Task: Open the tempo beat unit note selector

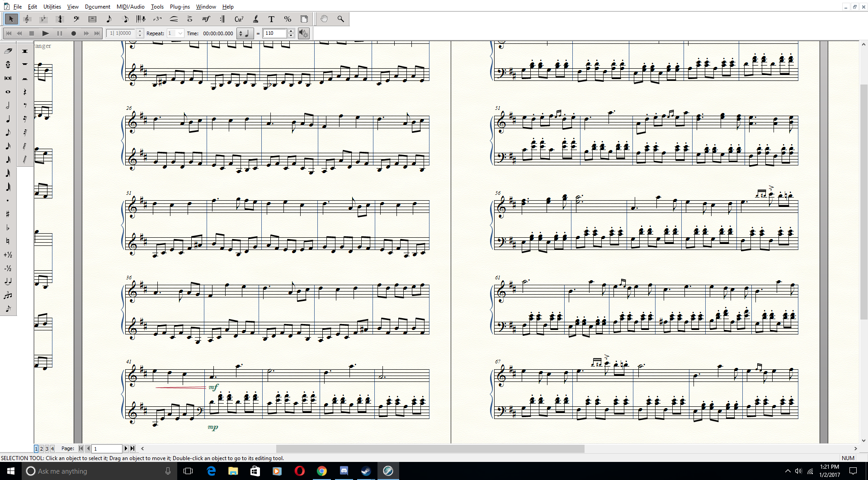Action: coord(244,33)
